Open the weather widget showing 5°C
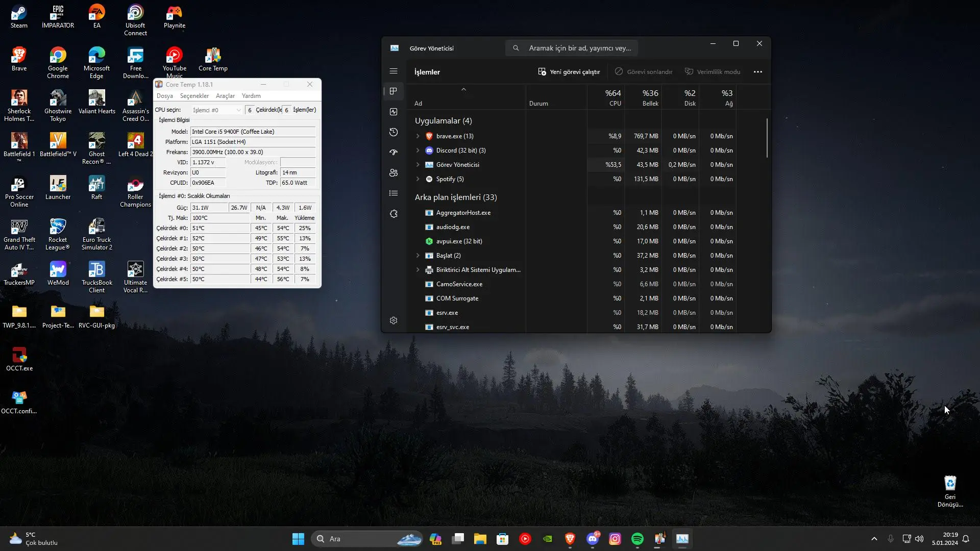Screen dimensions: 980x551 coord(34,539)
